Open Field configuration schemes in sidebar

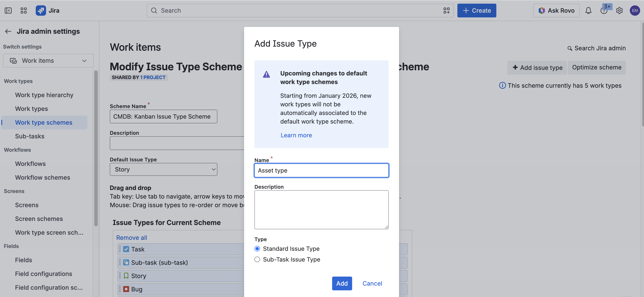tap(49, 288)
